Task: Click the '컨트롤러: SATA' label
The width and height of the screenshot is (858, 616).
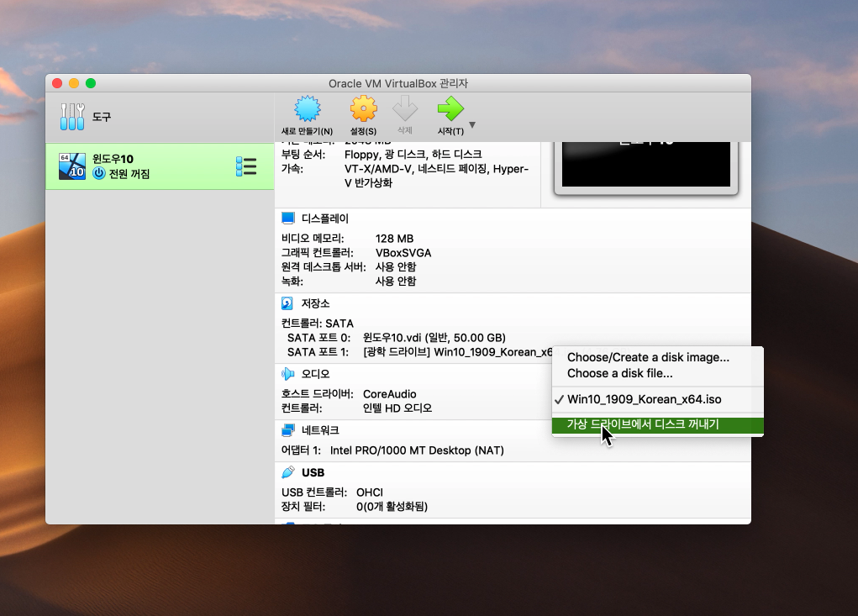Action: 318,324
